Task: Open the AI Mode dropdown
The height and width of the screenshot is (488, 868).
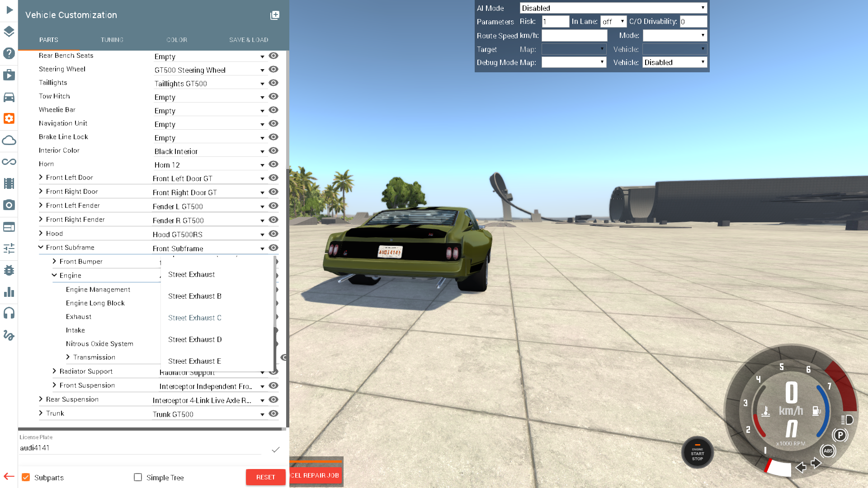Action: [613, 8]
